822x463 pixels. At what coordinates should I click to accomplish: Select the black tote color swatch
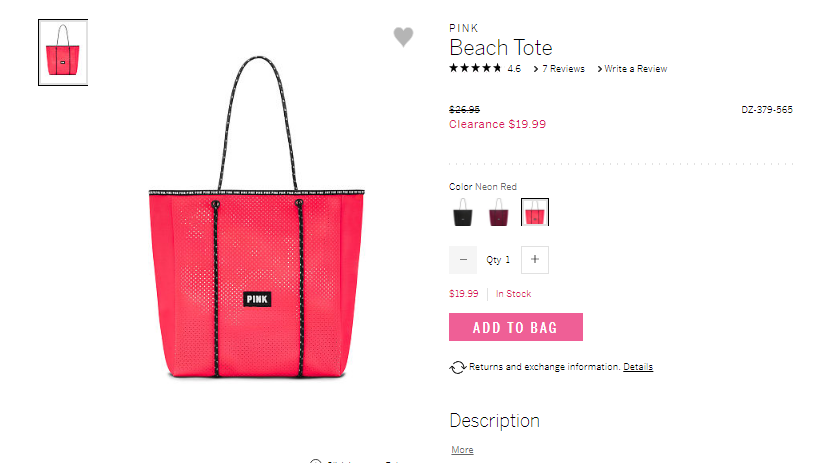[463, 212]
